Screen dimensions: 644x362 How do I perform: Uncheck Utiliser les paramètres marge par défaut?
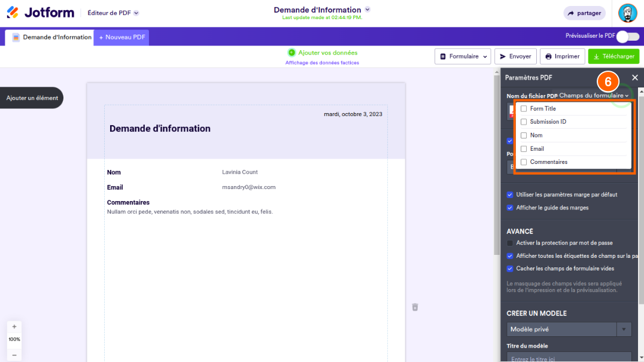tap(510, 194)
